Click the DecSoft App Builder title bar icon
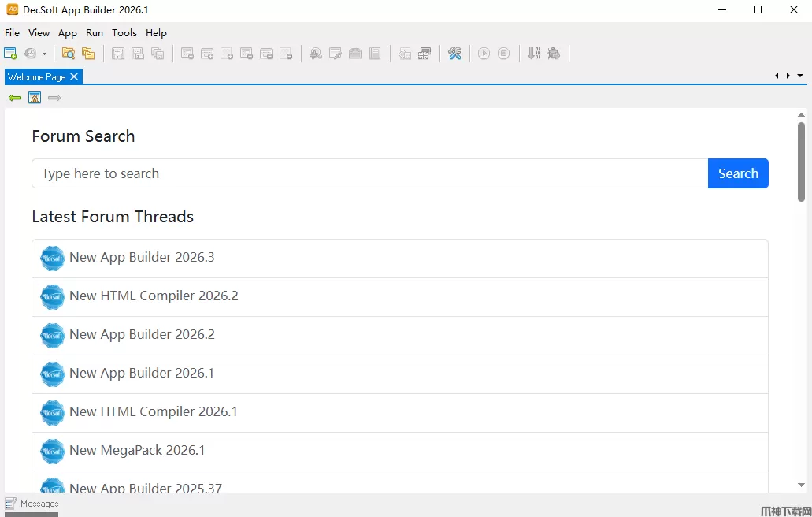Screen dimensions: 812x517 click(x=11, y=9)
